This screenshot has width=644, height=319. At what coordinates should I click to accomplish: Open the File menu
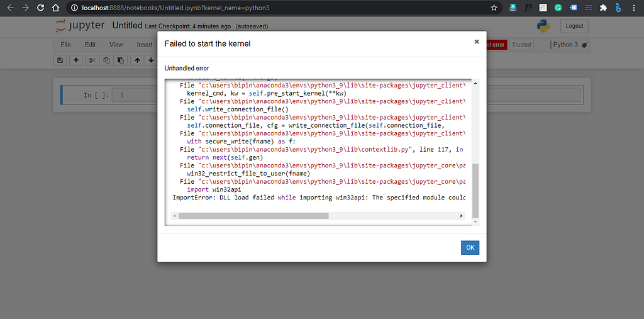click(x=66, y=45)
